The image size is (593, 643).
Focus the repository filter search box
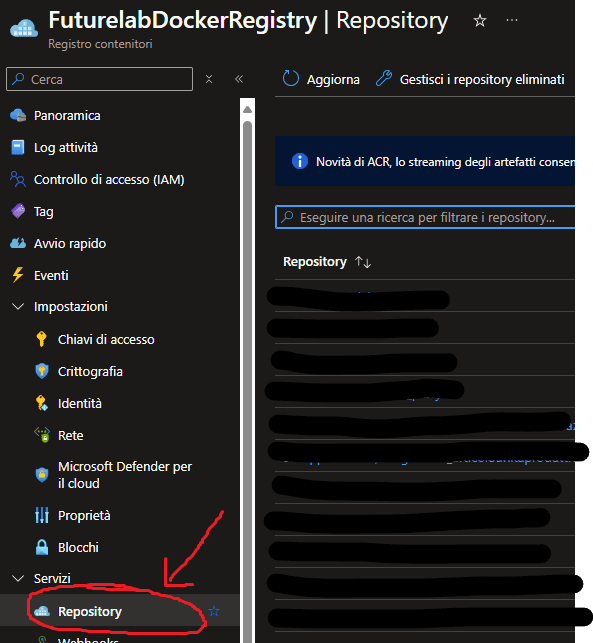click(x=425, y=217)
